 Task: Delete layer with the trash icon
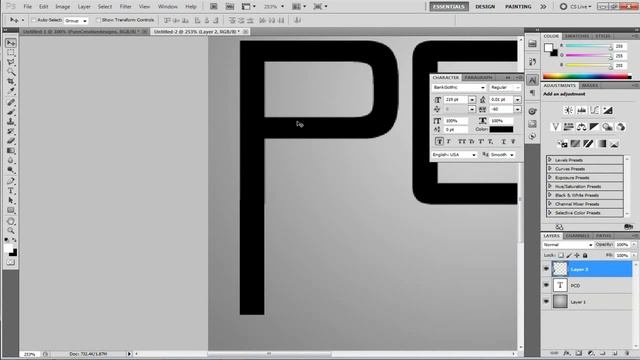tap(627, 353)
